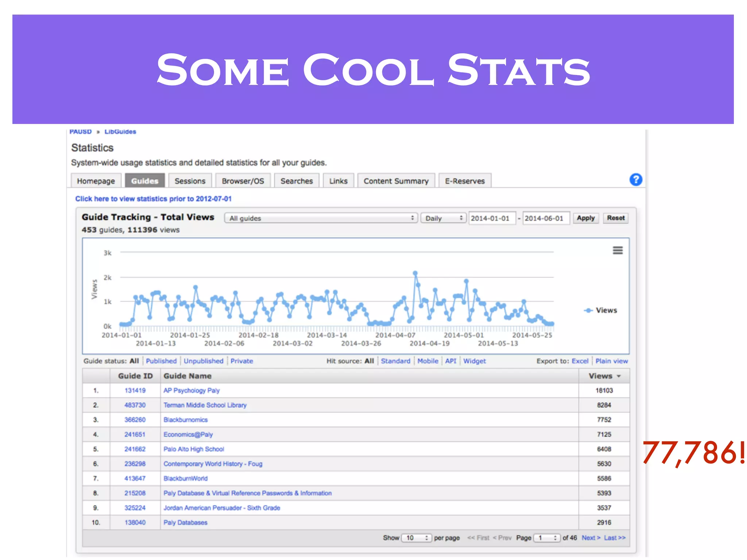This screenshot has height=560, width=747.
Task: Switch to the Homepage tab
Action: 96,181
